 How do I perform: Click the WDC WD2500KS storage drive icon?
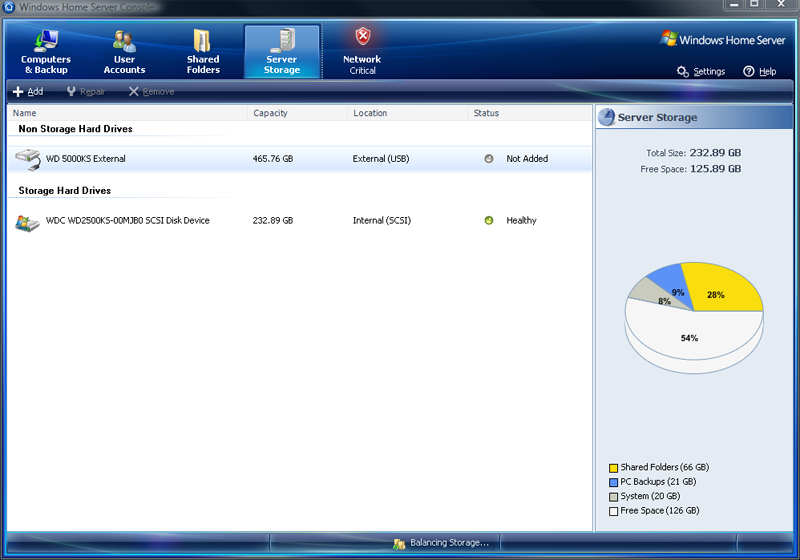[28, 223]
